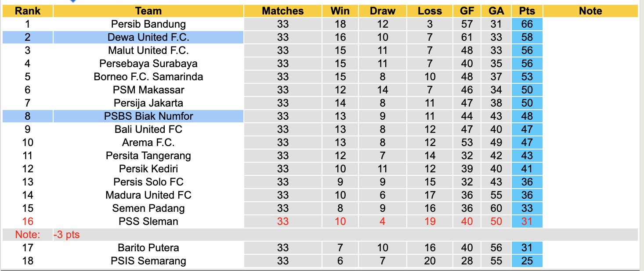
Task: Click the GF column header
Action: [467, 11]
